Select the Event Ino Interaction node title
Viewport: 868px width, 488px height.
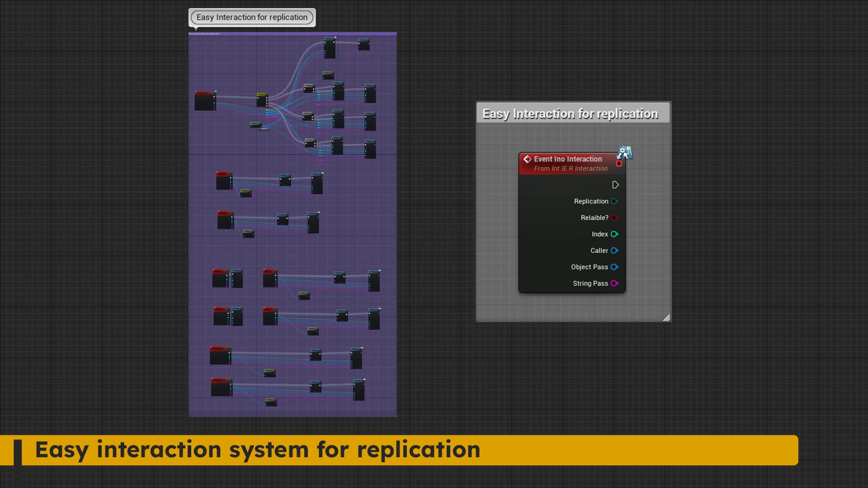tap(567, 159)
